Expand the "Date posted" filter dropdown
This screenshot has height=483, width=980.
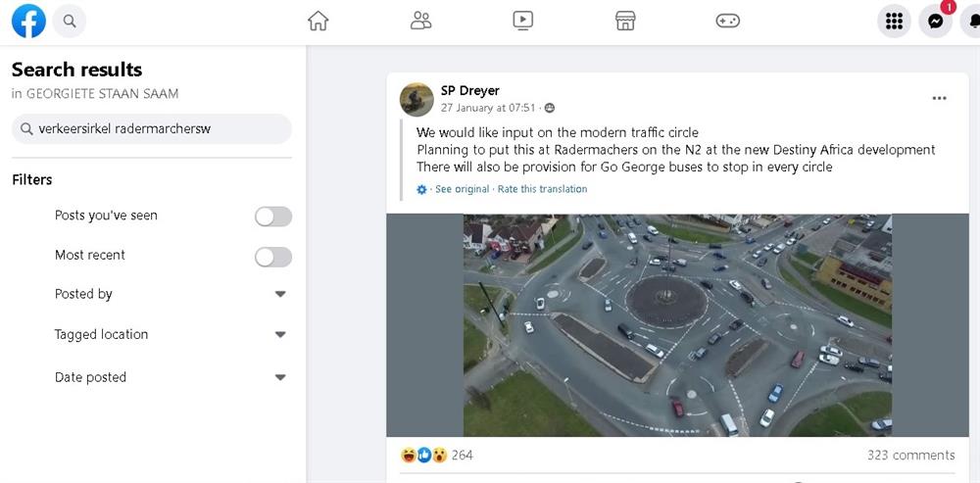coord(280,377)
